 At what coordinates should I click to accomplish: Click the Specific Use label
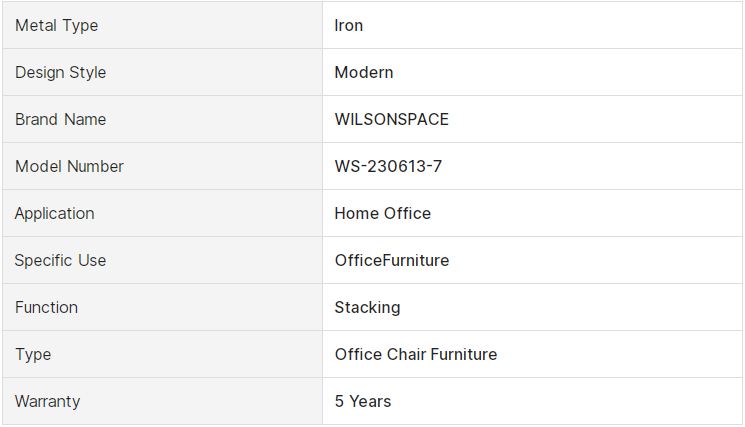click(60, 260)
